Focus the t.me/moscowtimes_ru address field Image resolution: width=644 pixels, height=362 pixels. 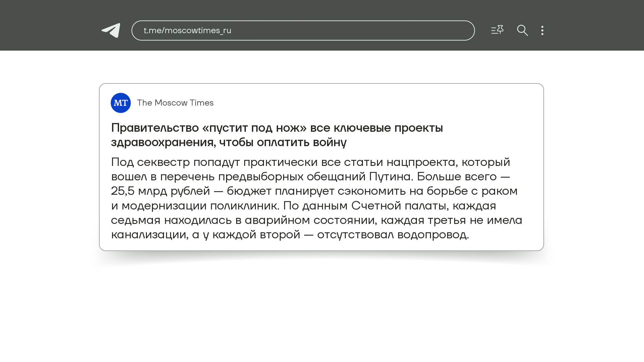(x=303, y=31)
